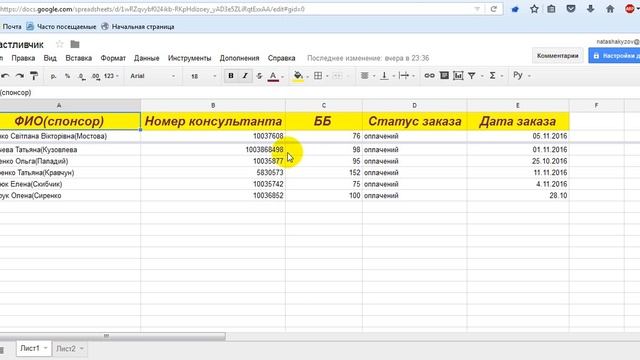The width and height of the screenshot is (640, 360).
Task: Toggle italic formatting
Action: coord(245,76)
